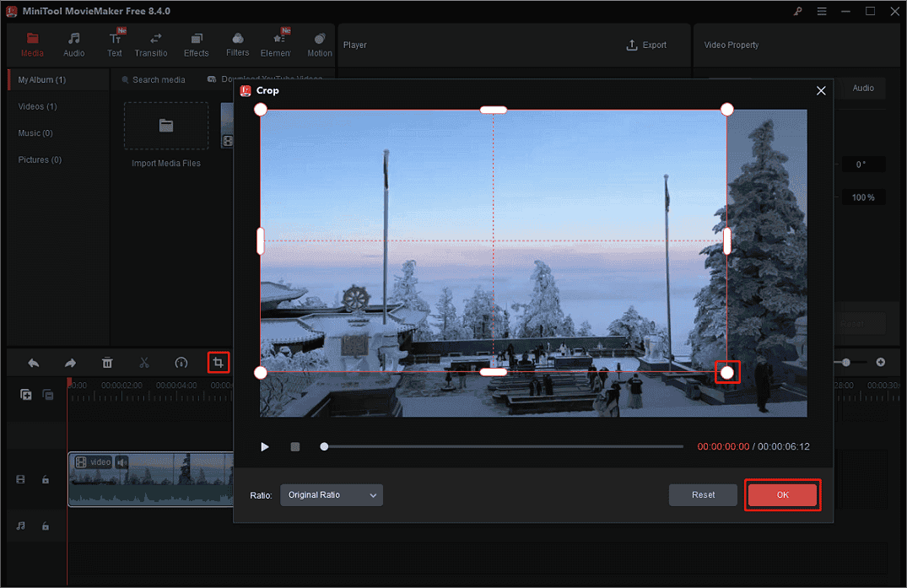Image resolution: width=907 pixels, height=588 pixels.
Task: Toggle the video track lock
Action: coord(45,479)
